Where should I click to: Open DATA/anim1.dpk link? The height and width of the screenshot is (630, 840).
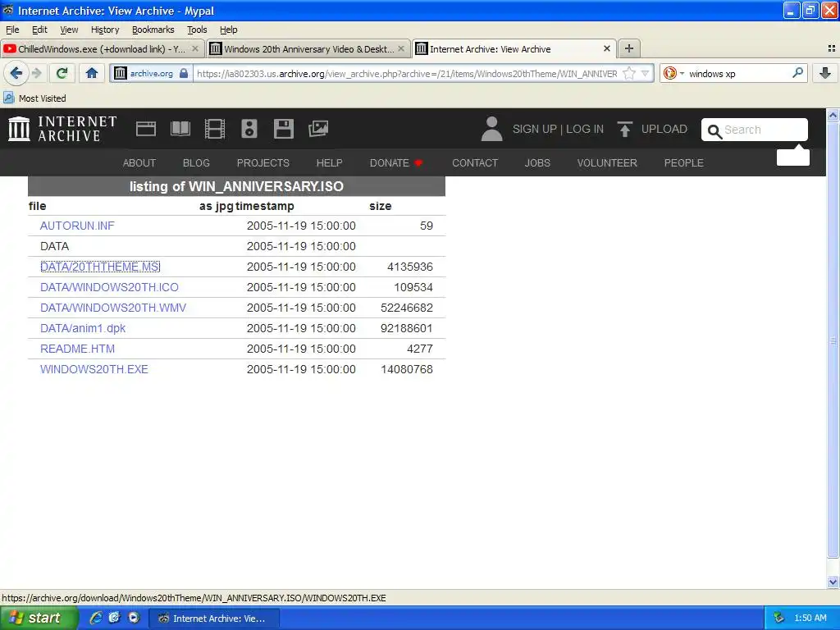click(83, 328)
